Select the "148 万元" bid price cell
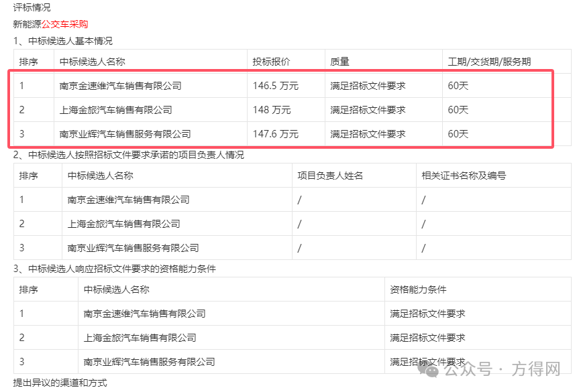 pyautogui.click(x=272, y=110)
